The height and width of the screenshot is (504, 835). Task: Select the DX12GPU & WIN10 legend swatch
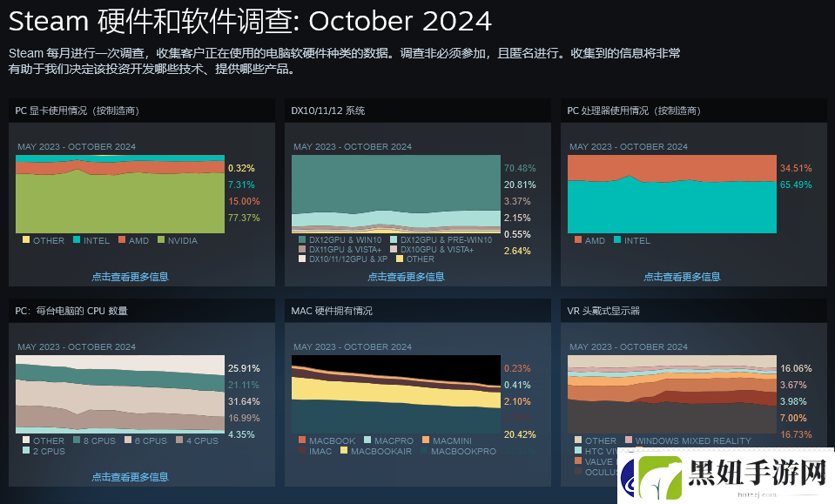pos(302,239)
